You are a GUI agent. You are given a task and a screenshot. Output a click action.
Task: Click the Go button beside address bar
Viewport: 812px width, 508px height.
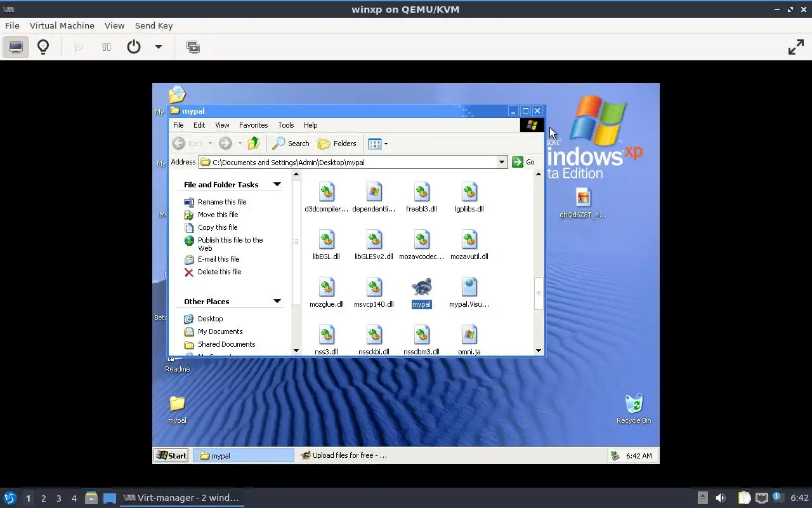524,162
